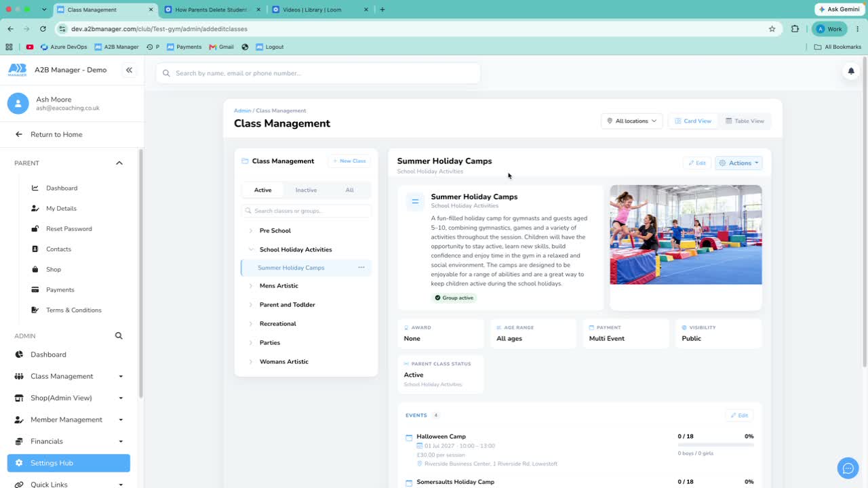
Task: Focus the search classes or groups field
Action: (x=307, y=211)
